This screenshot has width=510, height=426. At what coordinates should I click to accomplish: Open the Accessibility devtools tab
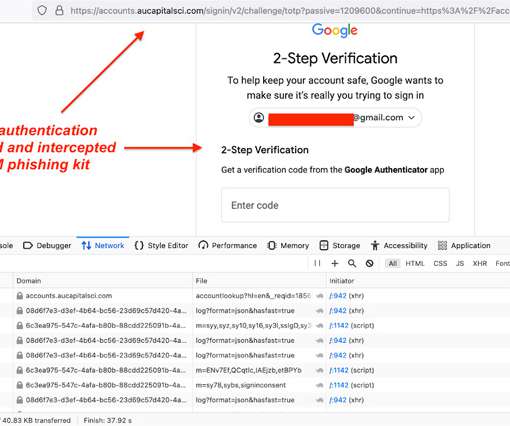[x=399, y=246]
